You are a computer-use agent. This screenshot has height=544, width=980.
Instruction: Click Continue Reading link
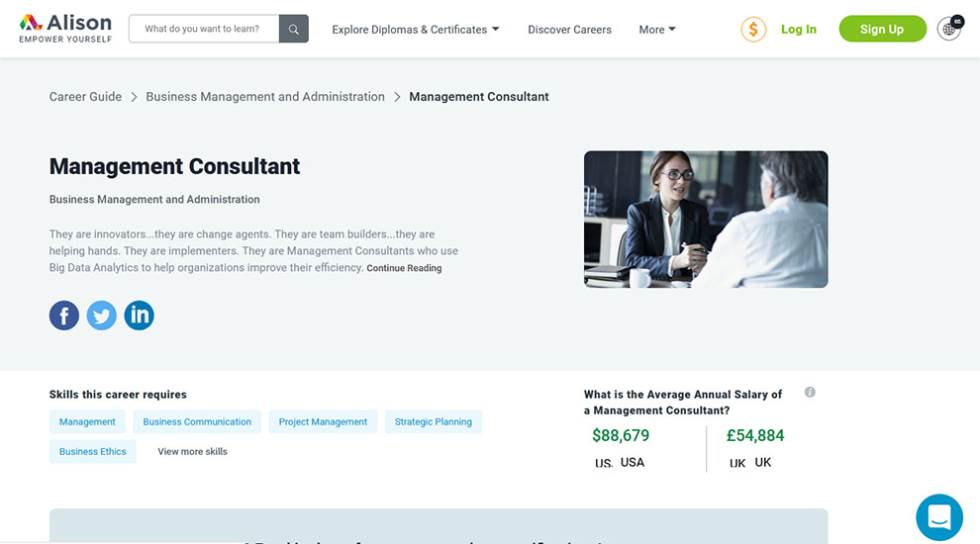(404, 268)
